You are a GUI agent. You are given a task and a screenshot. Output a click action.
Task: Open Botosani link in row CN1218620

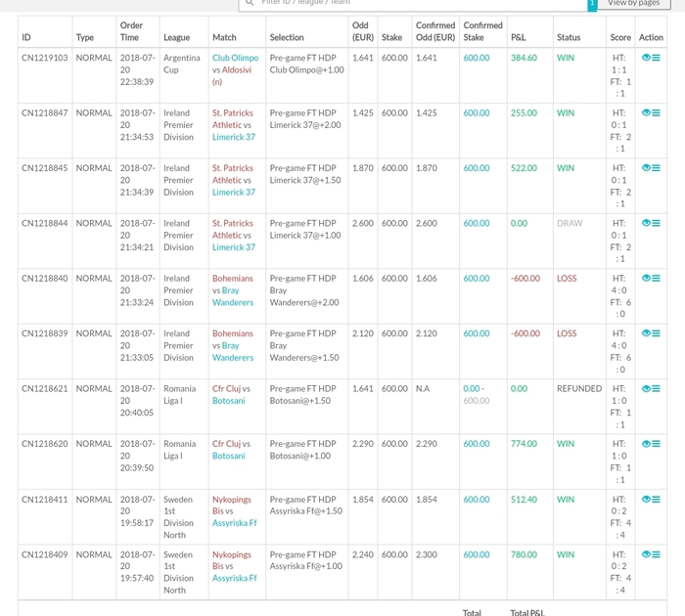click(228, 456)
